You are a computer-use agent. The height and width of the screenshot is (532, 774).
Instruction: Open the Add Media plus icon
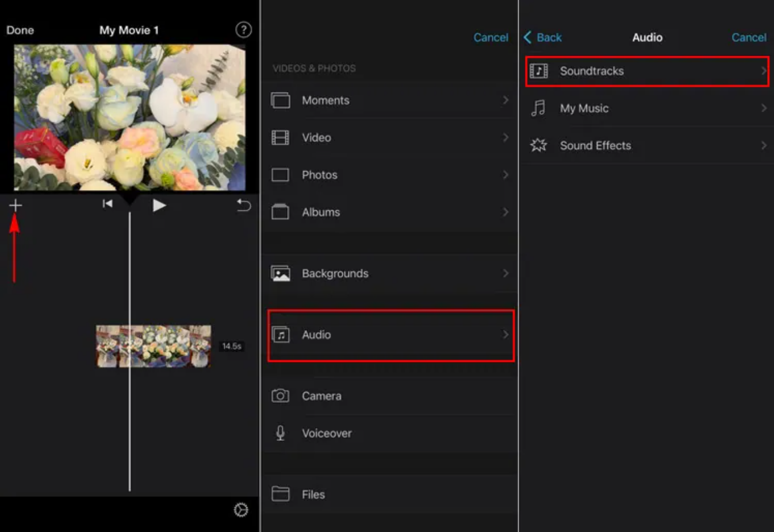coord(15,205)
